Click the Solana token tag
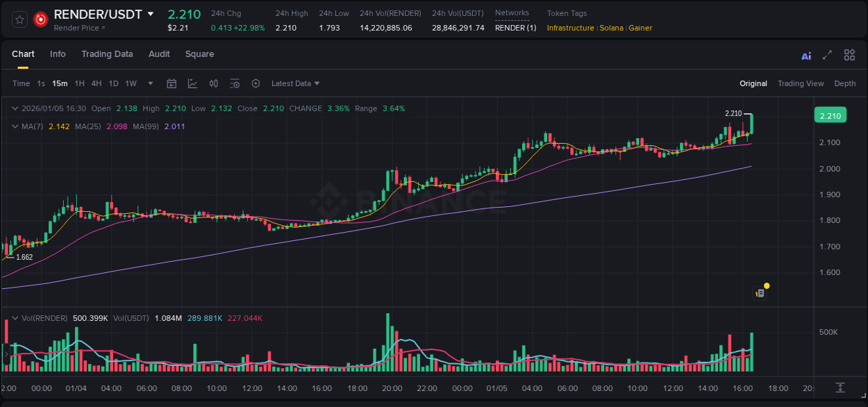868x407 pixels. 612,28
